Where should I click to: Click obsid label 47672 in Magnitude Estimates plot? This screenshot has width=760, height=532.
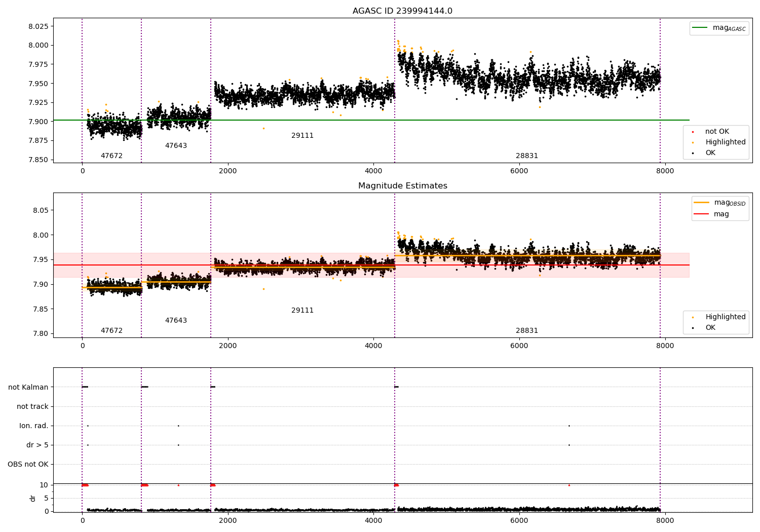(111, 330)
